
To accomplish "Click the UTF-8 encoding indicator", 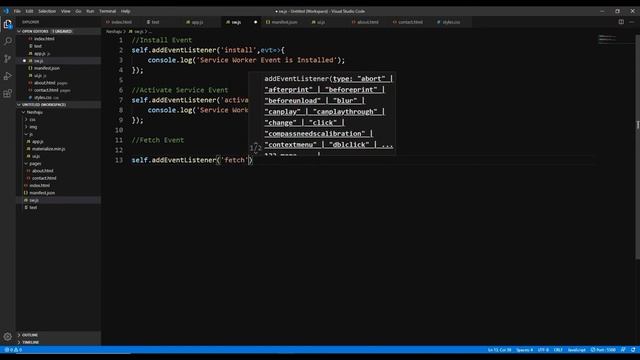I will coord(543,350).
